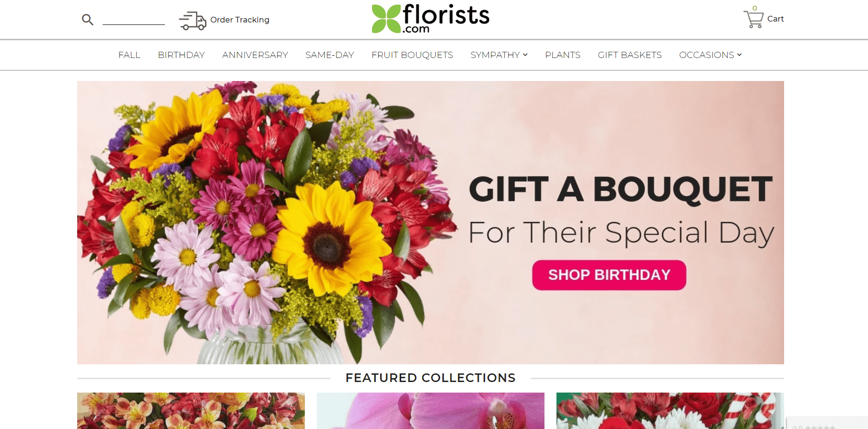Expand the Sympathy dropdown menu

point(499,55)
